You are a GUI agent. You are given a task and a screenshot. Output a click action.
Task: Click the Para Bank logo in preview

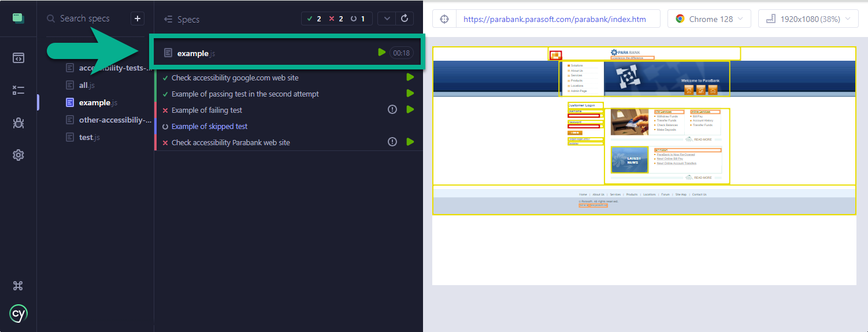[625, 53]
